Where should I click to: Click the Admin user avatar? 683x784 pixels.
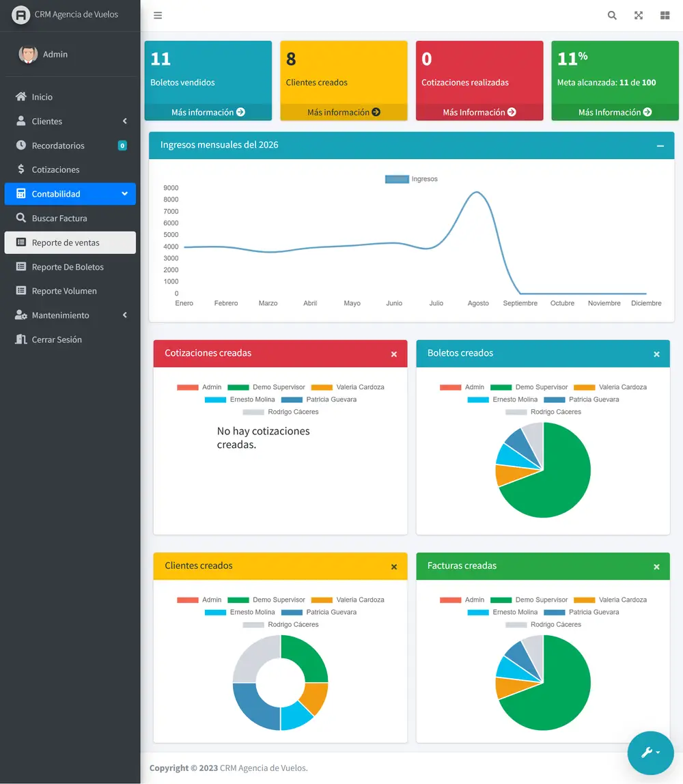click(x=28, y=55)
